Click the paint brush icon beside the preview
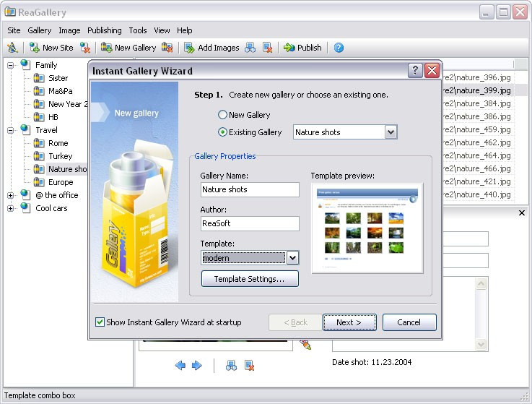 305,345
